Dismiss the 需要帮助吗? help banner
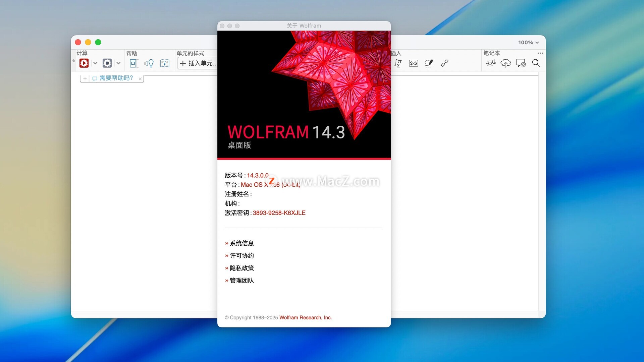644x362 pixels. click(x=140, y=79)
